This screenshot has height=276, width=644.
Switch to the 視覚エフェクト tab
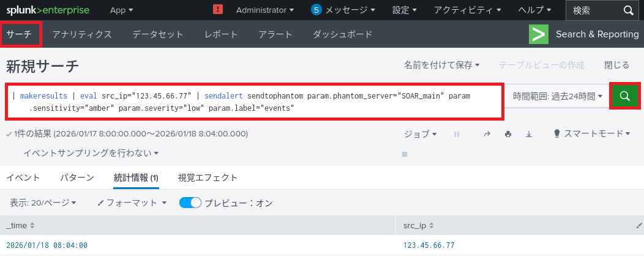(x=208, y=177)
